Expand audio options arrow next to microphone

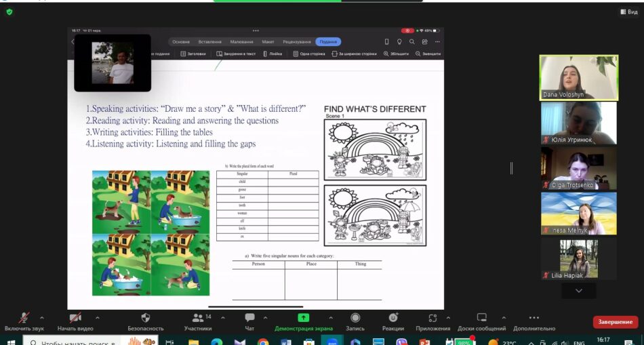tap(42, 317)
